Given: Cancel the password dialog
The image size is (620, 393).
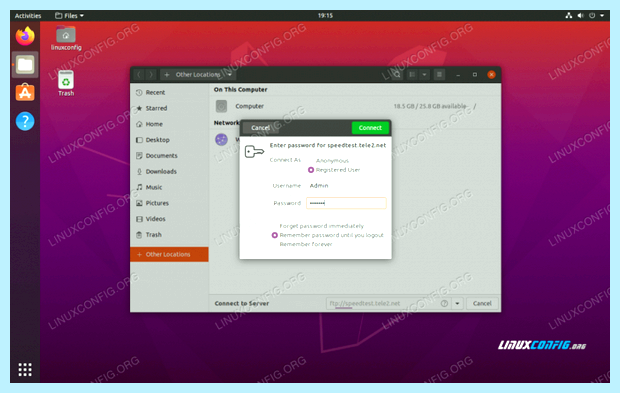Looking at the screenshot, I should 260,128.
